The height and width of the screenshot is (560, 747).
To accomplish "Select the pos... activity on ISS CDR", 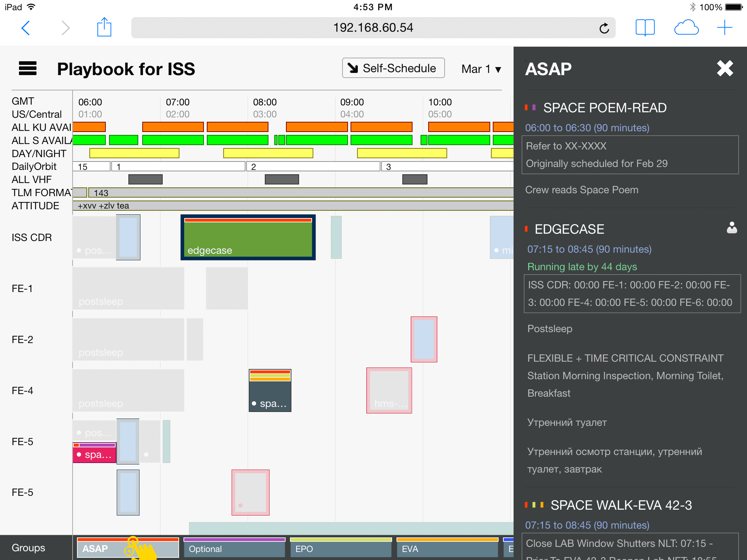I will 94,237.
